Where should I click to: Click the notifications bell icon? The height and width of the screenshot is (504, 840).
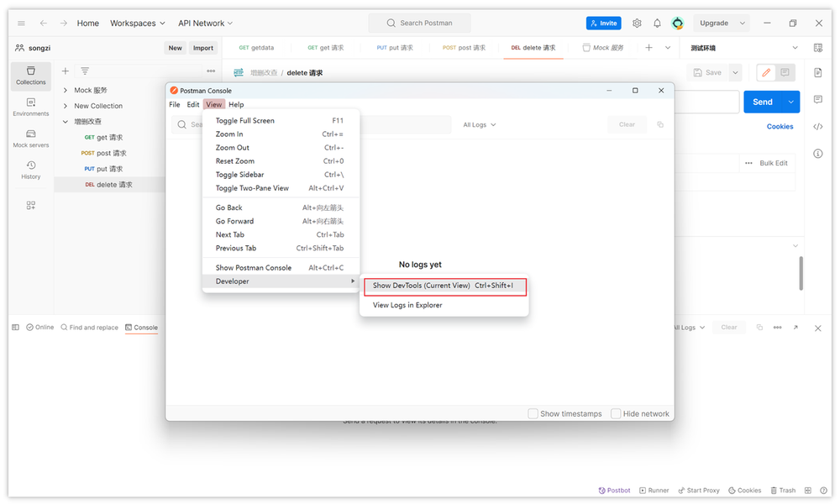[657, 24]
